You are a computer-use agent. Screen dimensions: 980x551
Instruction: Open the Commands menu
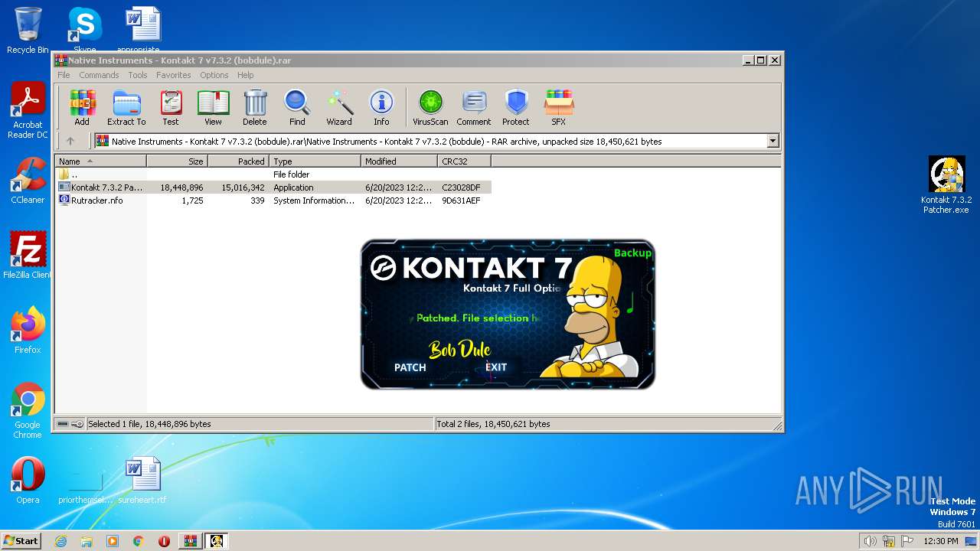pos(99,75)
